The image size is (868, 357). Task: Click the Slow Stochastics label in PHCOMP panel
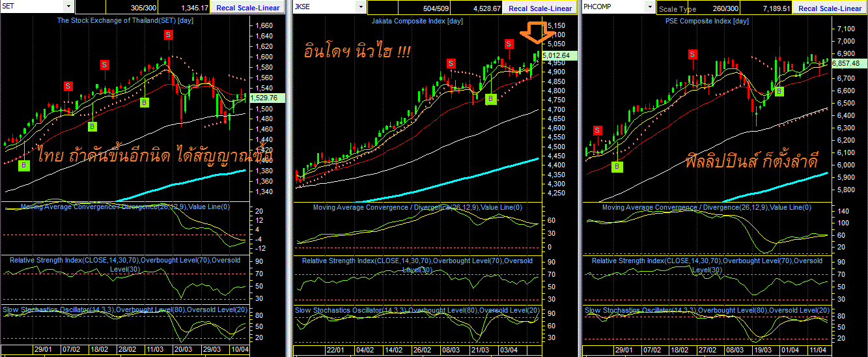click(x=708, y=310)
